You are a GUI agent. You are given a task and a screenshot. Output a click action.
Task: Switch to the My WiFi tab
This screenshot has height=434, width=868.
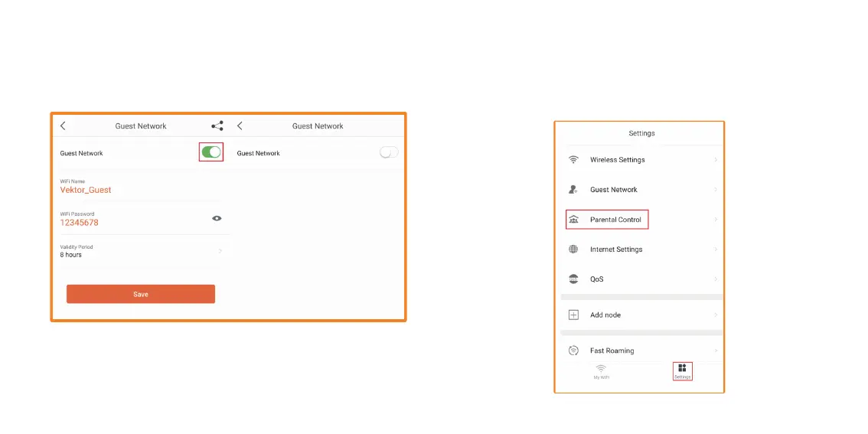(602, 371)
